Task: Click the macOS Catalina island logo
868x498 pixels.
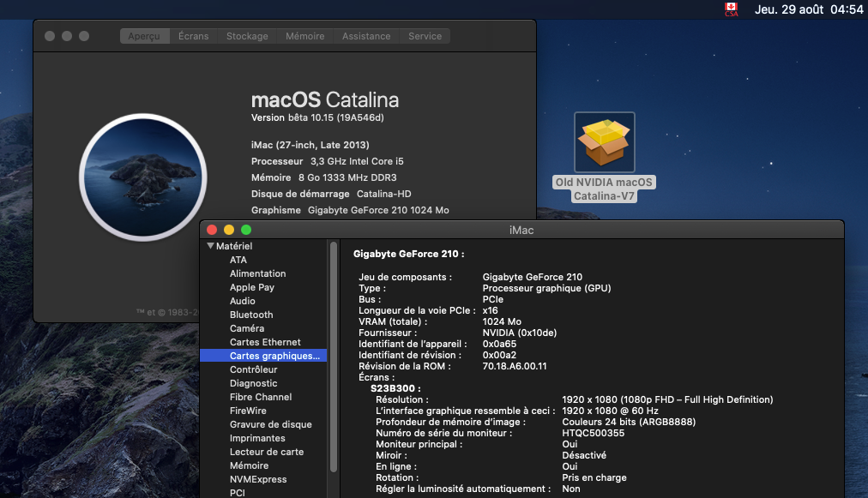Action: (143, 177)
